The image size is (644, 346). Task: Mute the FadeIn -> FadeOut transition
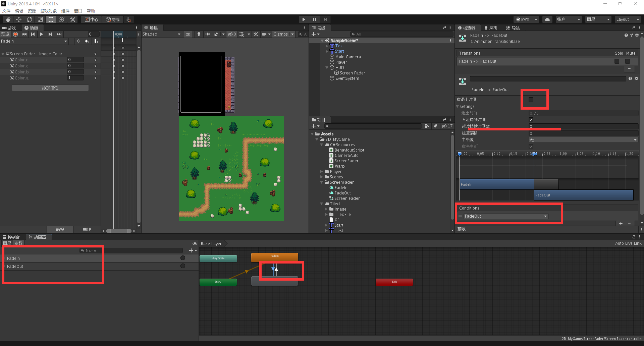[628, 61]
